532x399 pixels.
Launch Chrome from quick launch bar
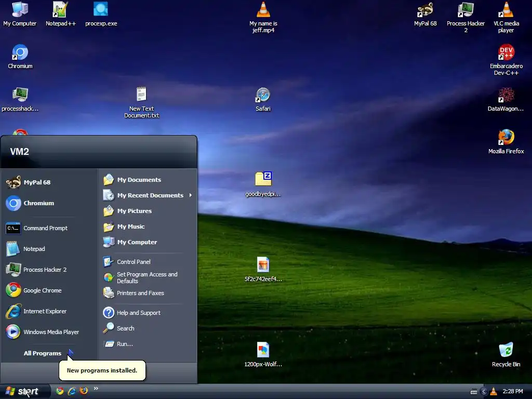pyautogui.click(x=60, y=391)
